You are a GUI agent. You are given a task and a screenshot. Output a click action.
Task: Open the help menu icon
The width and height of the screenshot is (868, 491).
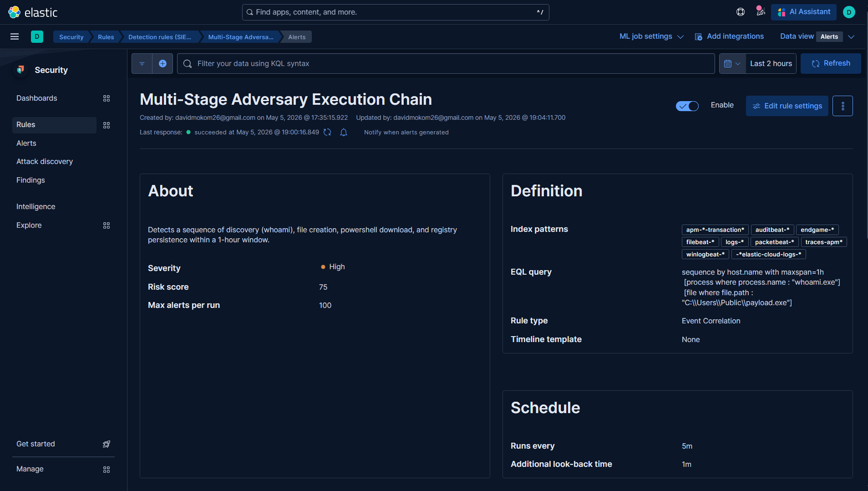741,12
